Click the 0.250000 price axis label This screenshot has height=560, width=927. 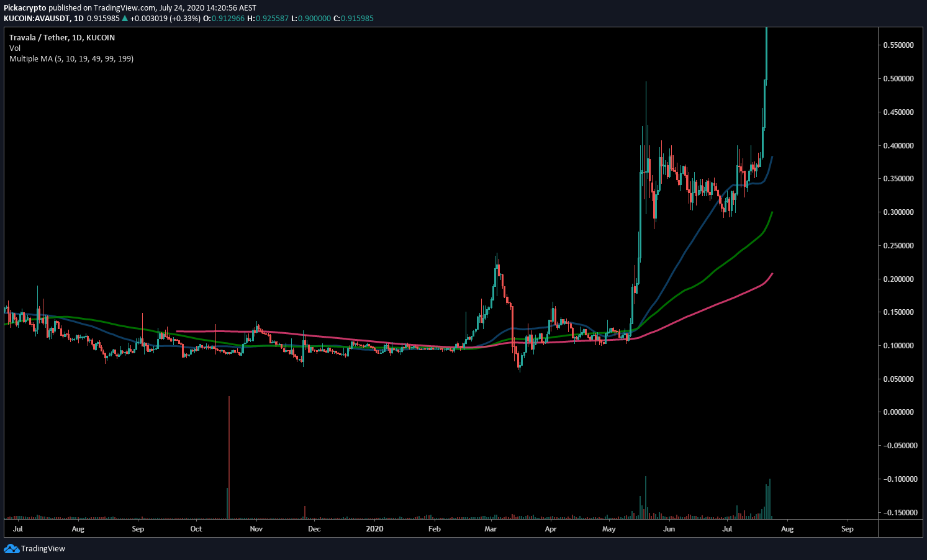pyautogui.click(x=898, y=246)
